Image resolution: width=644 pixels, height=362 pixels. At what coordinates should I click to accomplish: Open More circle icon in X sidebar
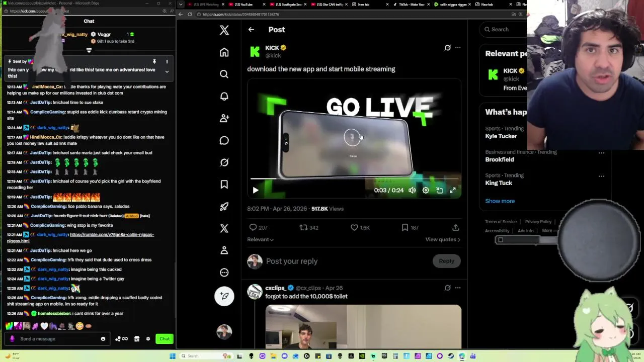click(x=224, y=273)
